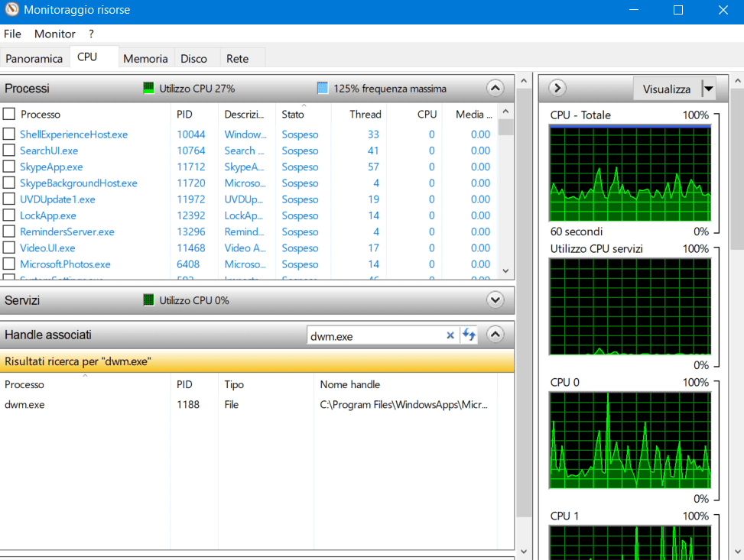Viewport: 744px width, 560px height.
Task: Toggle the select-all Processo header checkbox
Action: [8, 114]
